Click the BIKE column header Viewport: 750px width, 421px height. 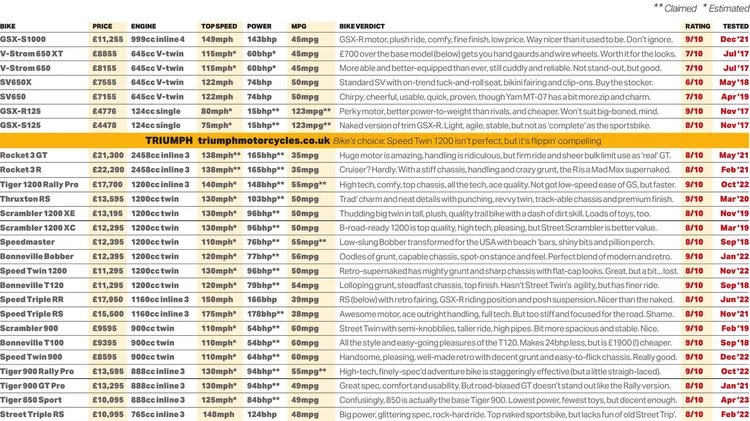pos(8,26)
